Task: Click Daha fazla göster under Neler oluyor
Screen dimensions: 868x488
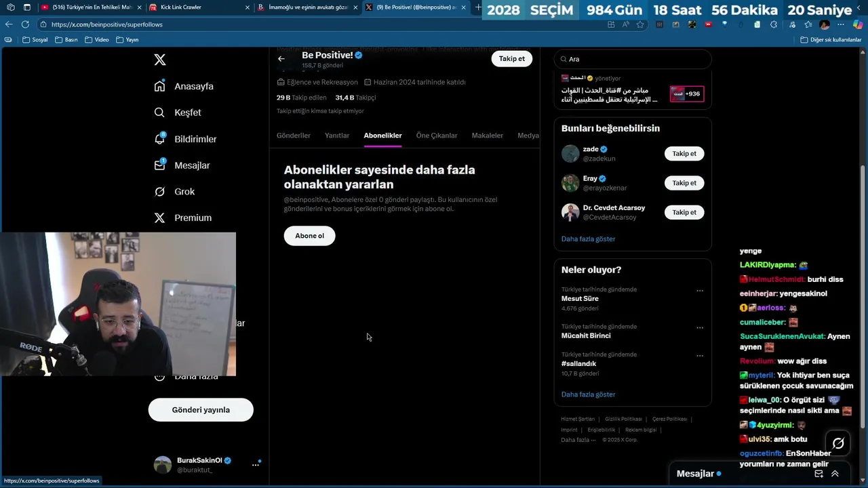Action: pyautogui.click(x=588, y=394)
